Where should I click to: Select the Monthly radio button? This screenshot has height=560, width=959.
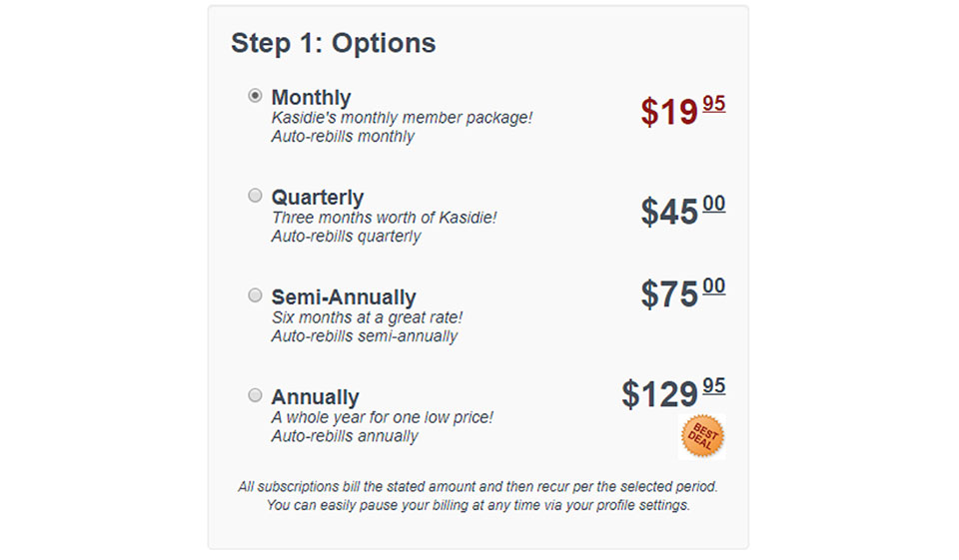[x=255, y=96]
